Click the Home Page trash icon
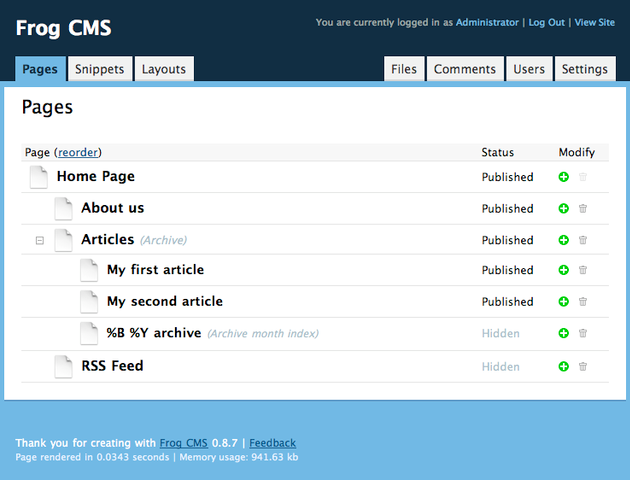This screenshot has height=480, width=630. pos(583,177)
